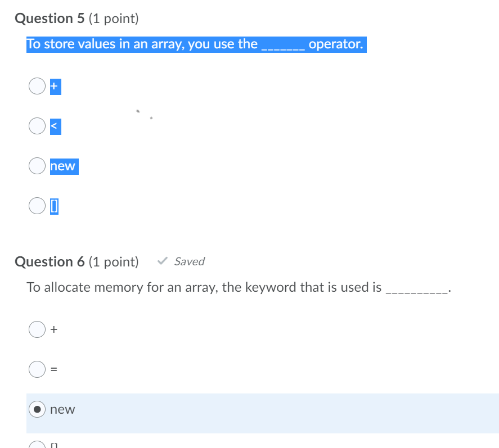Select the "[]" option for Question 5
This screenshot has width=499, height=448.
(37, 206)
